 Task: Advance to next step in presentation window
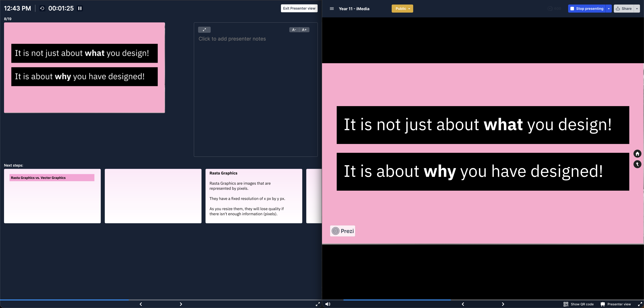pyautogui.click(x=503, y=304)
